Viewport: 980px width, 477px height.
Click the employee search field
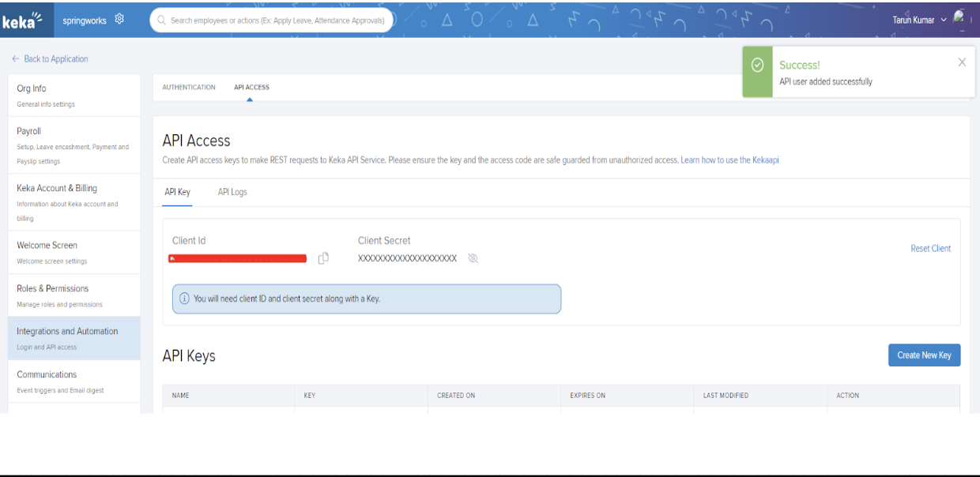pyautogui.click(x=272, y=21)
